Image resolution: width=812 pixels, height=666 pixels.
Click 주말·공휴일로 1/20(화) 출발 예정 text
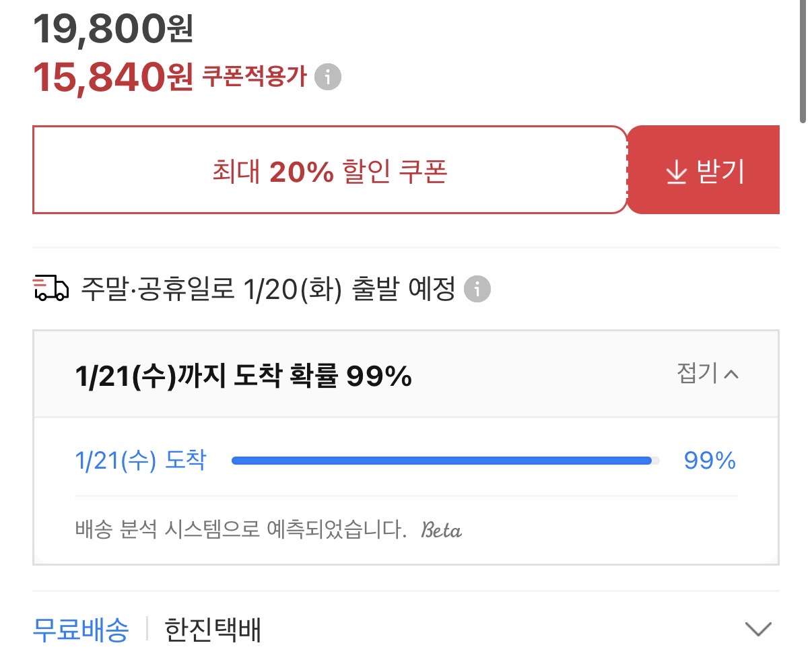(268, 290)
